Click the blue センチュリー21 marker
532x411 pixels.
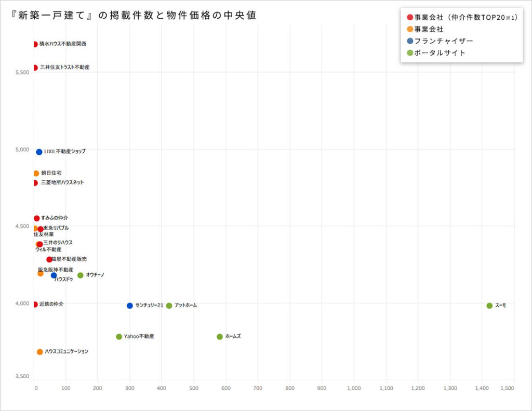pyautogui.click(x=130, y=306)
